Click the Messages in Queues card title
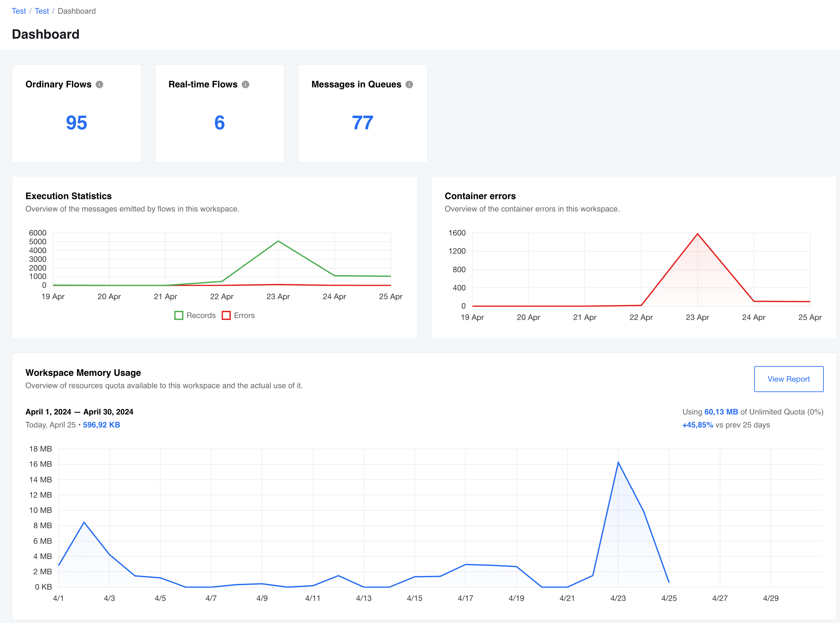This screenshot has width=840, height=623. coord(356,84)
